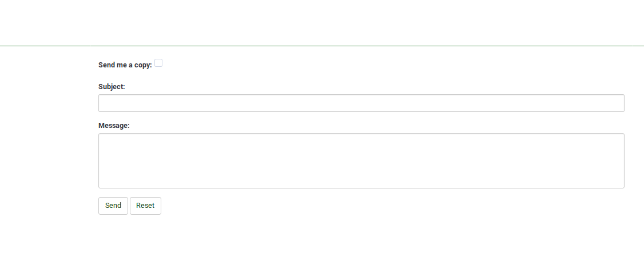644x253 pixels.
Task: Select the message body field
Action: [361, 160]
